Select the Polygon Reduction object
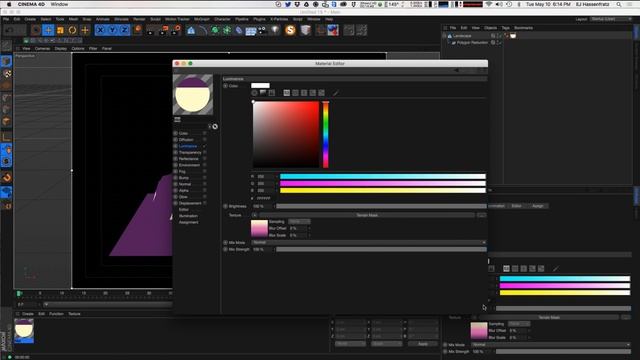This screenshot has width=640, height=360. [472, 42]
